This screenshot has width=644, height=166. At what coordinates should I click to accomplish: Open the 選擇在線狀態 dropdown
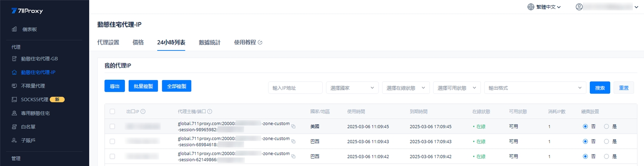(406, 88)
